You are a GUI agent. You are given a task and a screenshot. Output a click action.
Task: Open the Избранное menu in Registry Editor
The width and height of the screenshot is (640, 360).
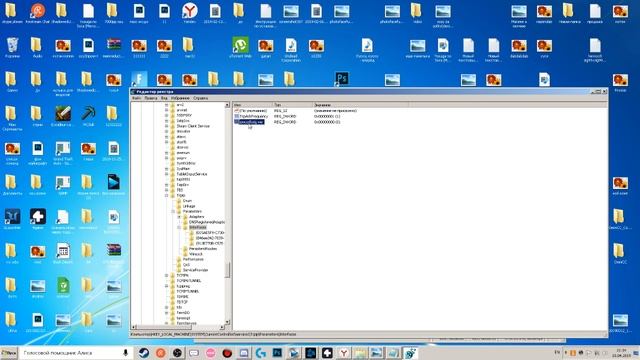click(x=180, y=98)
